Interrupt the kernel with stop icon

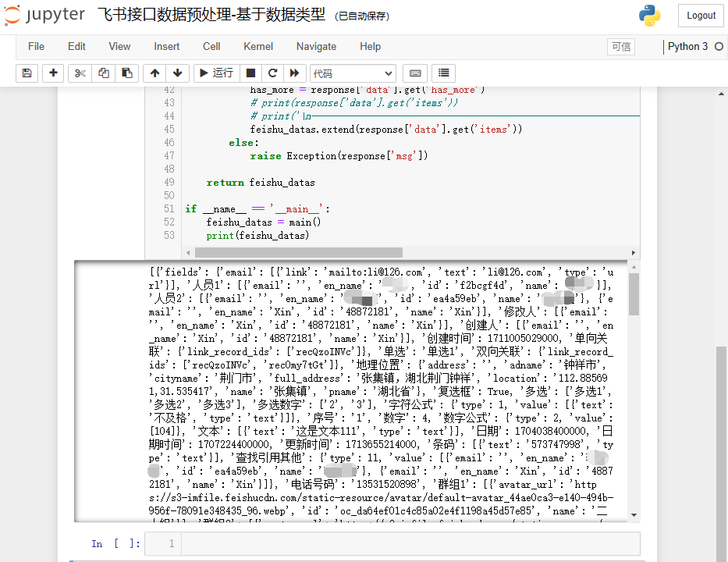pos(250,73)
